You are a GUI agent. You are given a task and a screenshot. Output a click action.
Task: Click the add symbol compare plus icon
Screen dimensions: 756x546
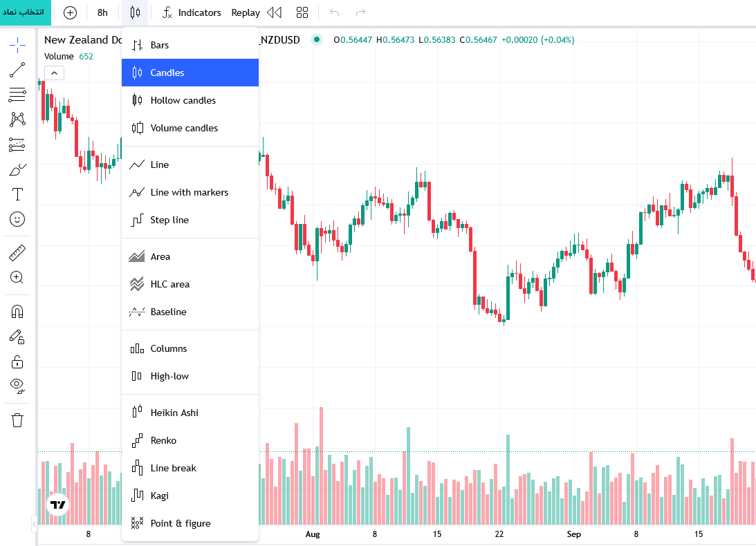[70, 12]
